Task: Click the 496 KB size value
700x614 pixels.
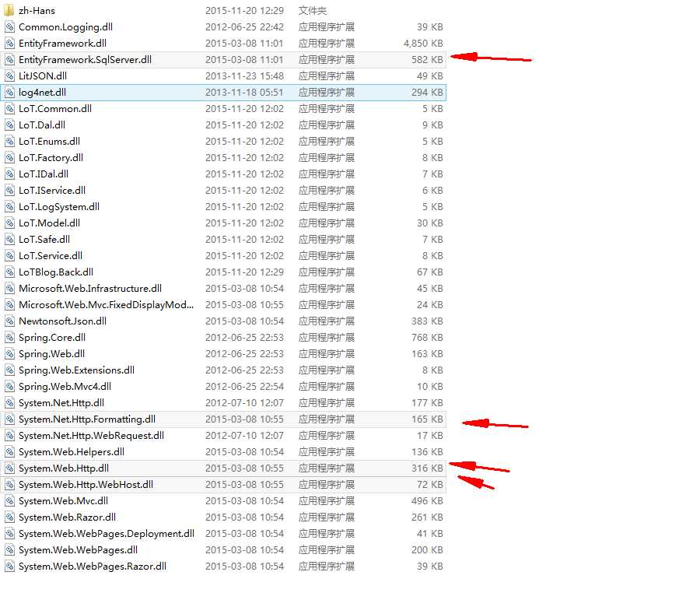Action: click(427, 501)
